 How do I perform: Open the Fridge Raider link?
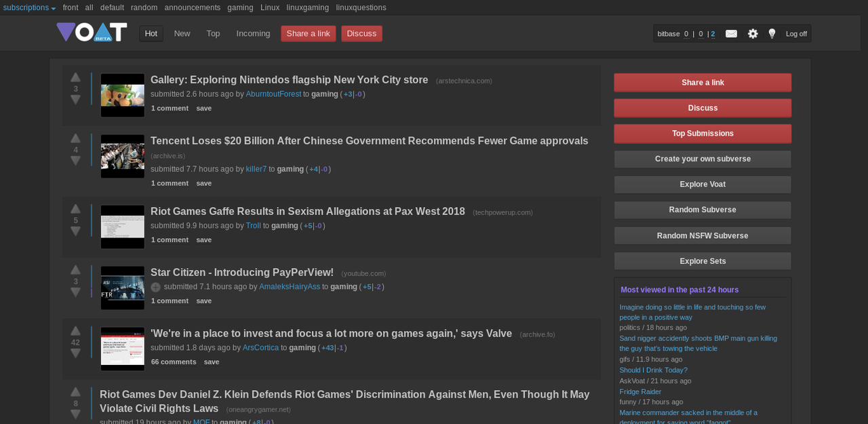point(639,391)
